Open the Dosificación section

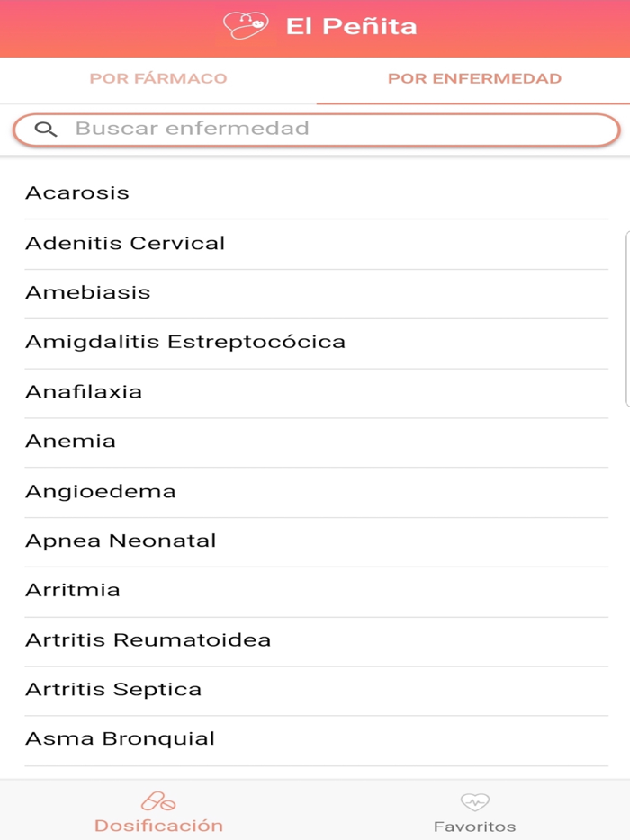(x=157, y=809)
